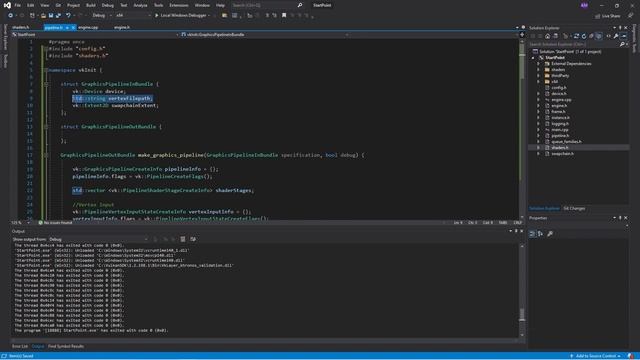Select pipeline.h in Solution Explorer
Viewport: 640px width, 360px height.
[x=560, y=136]
